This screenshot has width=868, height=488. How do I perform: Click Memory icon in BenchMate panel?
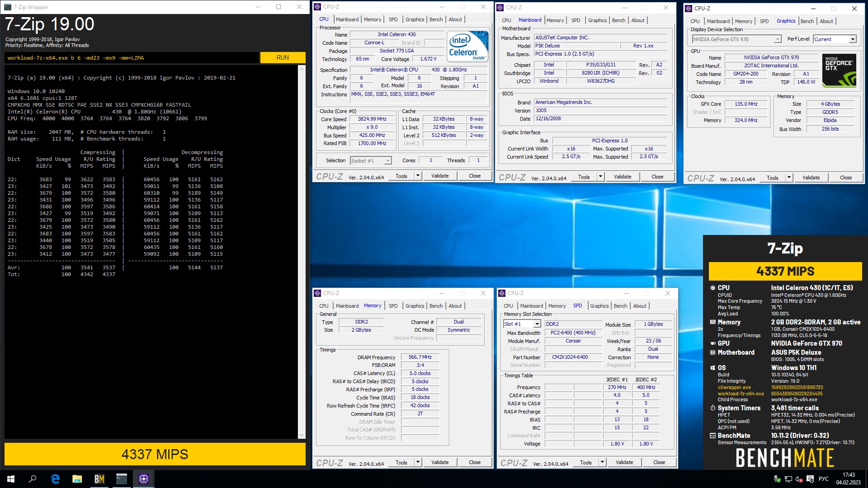coord(713,322)
